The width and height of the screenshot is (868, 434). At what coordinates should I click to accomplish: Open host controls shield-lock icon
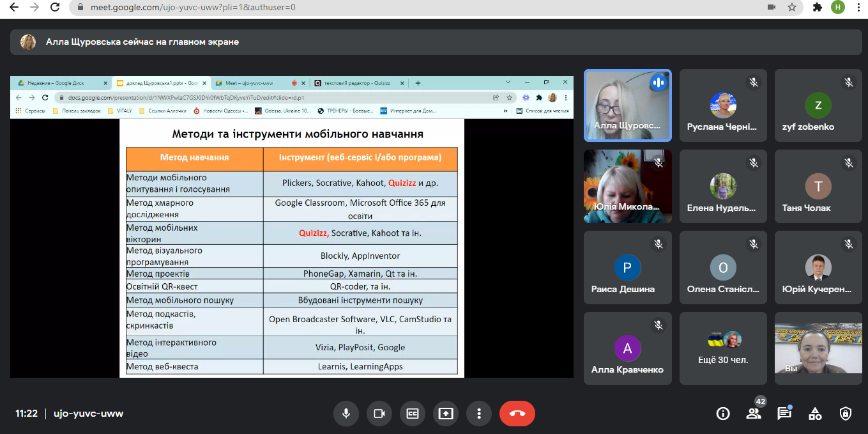[846, 414]
